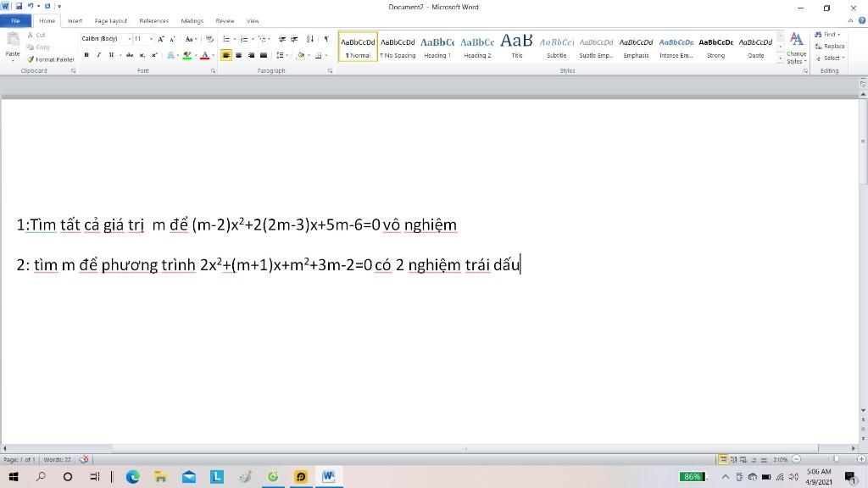Click the Save icon in Quick Access
Screen dimensions: 868x488
(19, 6)
